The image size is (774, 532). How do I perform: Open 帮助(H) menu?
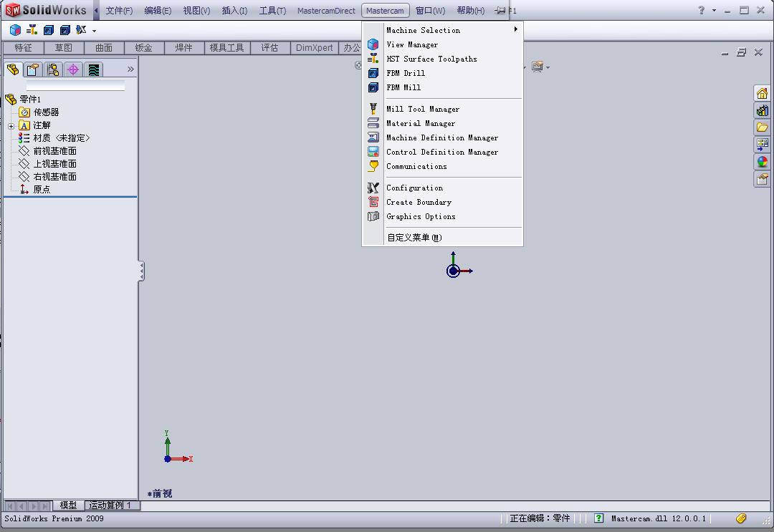click(470, 10)
